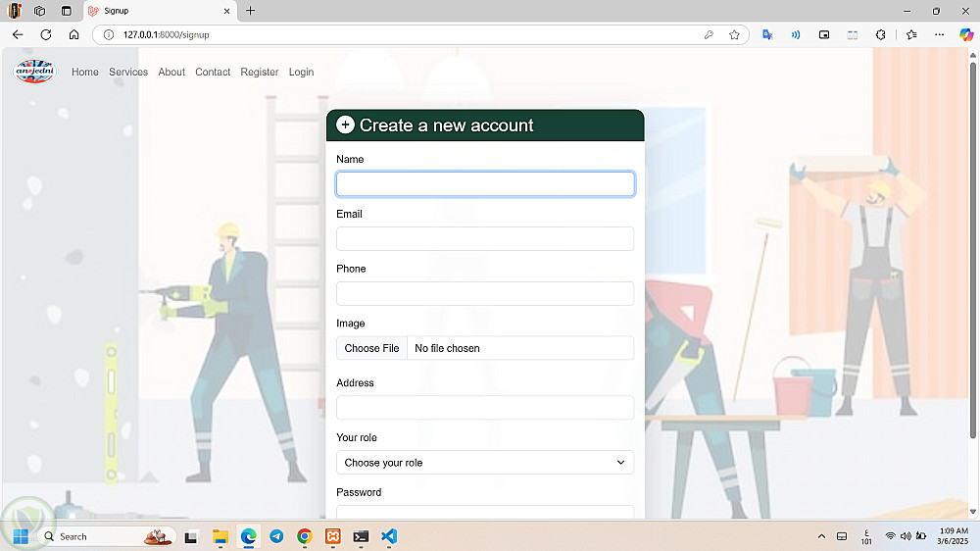Open a new browser tab
This screenshot has width=980, height=551.
pos(250,11)
